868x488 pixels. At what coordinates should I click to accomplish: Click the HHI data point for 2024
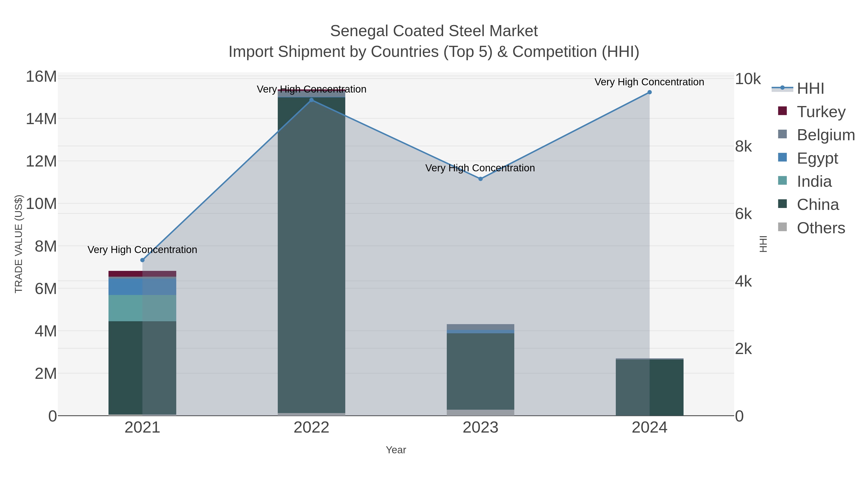point(650,92)
